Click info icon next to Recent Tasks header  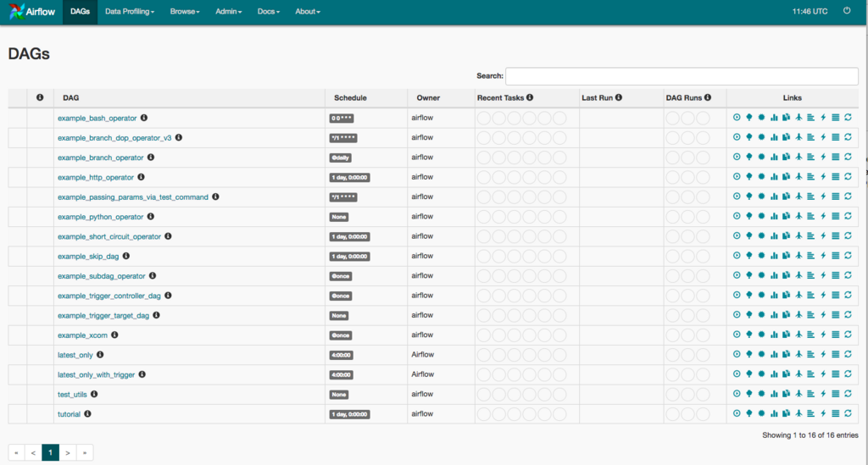(x=530, y=97)
